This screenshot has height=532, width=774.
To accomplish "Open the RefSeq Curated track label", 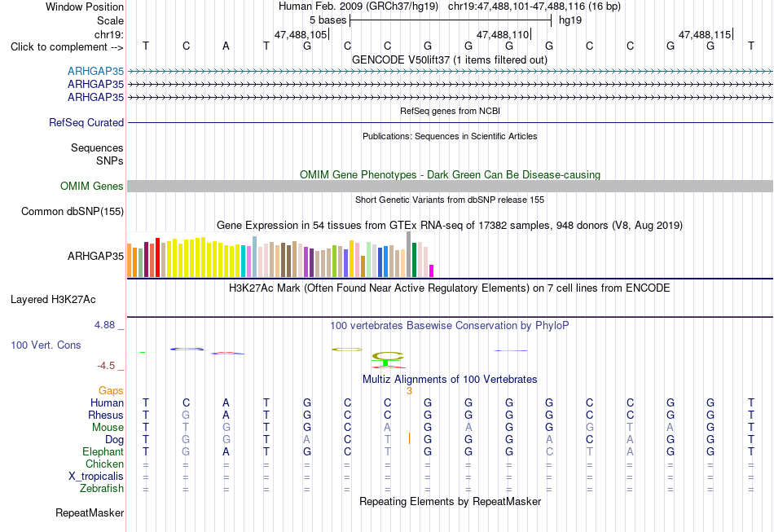I will 86,122.
